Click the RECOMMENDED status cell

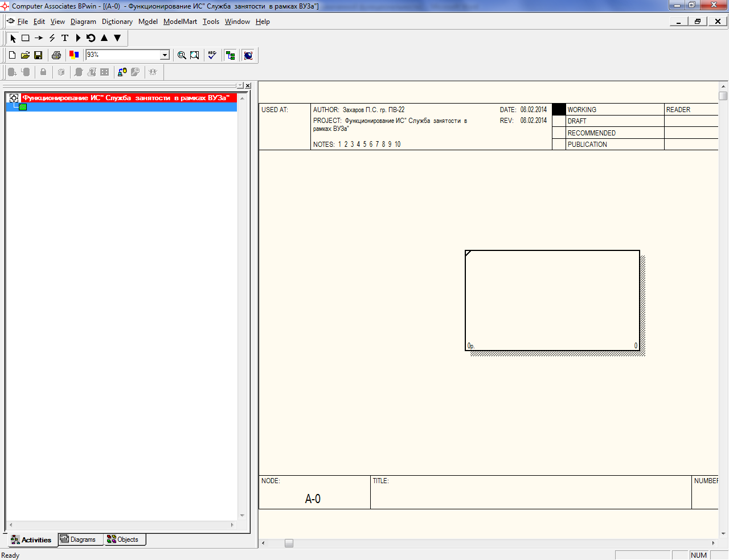tap(615, 133)
